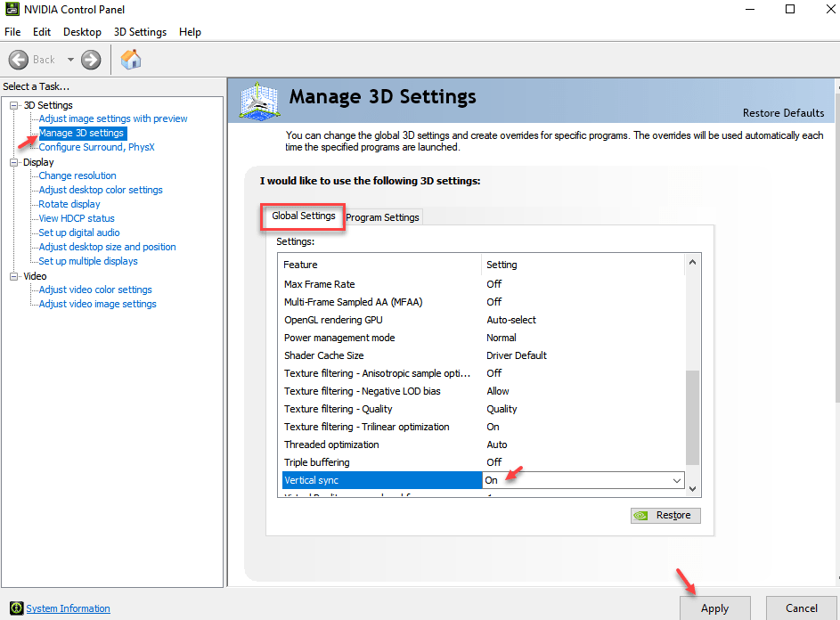This screenshot has width=840, height=620.
Task: Select the Adjust video color settings task
Action: click(94, 289)
